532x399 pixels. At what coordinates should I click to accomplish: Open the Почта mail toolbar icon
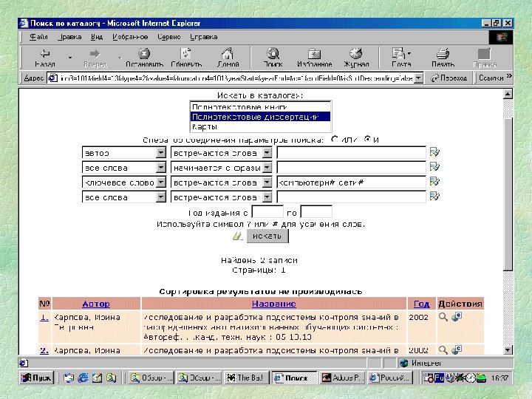tap(401, 58)
